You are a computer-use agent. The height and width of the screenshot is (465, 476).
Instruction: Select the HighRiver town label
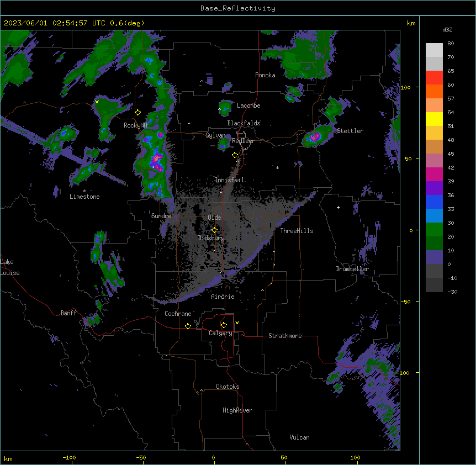pyautogui.click(x=237, y=410)
